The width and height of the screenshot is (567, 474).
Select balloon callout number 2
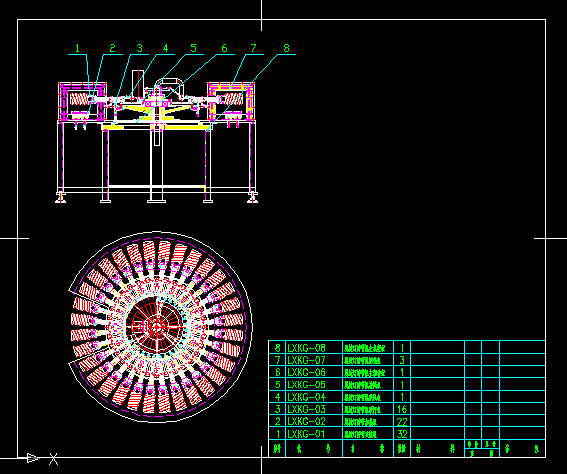(x=112, y=48)
